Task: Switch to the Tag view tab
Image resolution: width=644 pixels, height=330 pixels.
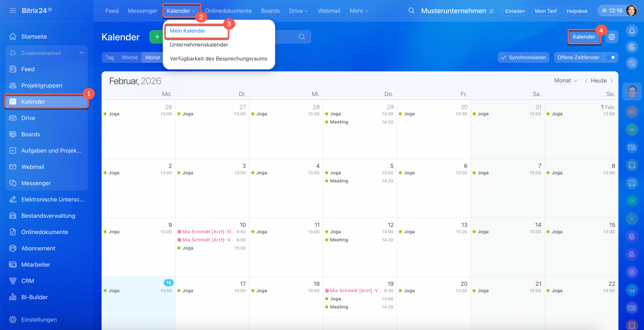Action: pos(110,57)
